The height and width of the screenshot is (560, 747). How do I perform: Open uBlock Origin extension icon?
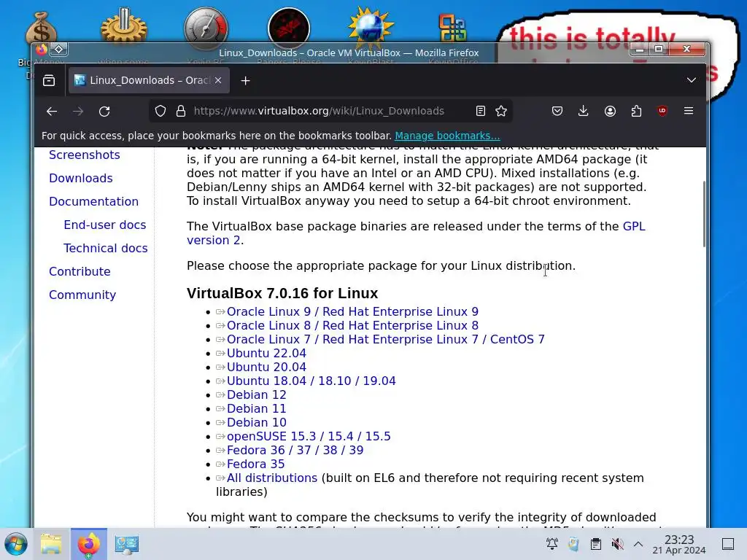click(662, 111)
